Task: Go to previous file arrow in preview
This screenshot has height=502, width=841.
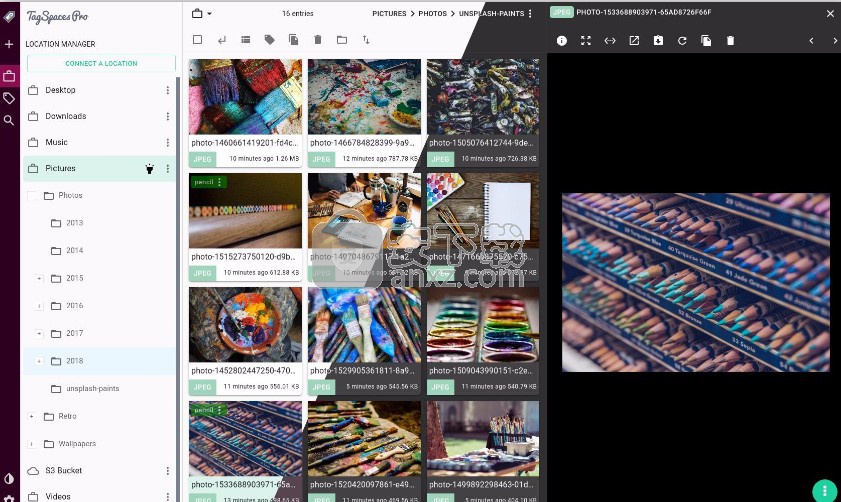Action: point(812,41)
